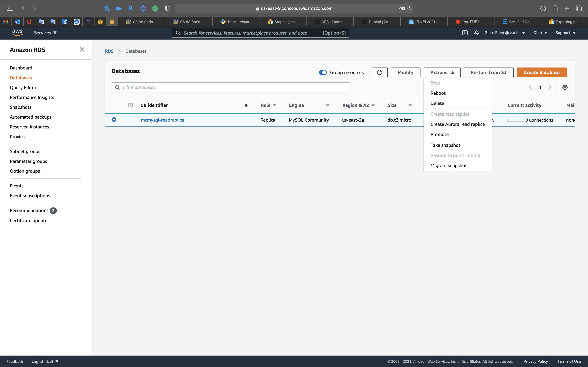Open the AWS CloudShell icon
This screenshot has height=367, width=588.
tap(465, 33)
